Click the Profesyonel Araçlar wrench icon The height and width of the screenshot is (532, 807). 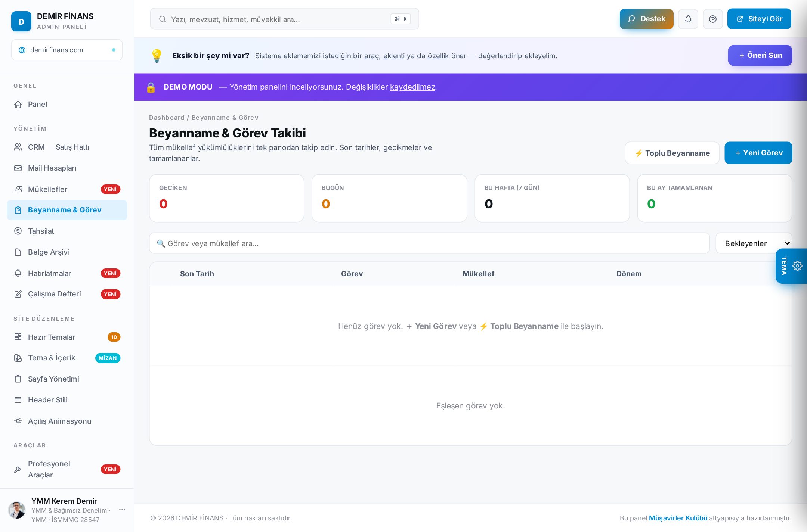[x=17, y=470]
